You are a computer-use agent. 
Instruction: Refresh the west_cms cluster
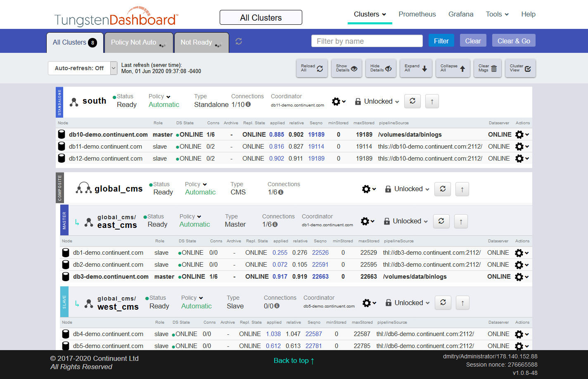click(x=443, y=303)
